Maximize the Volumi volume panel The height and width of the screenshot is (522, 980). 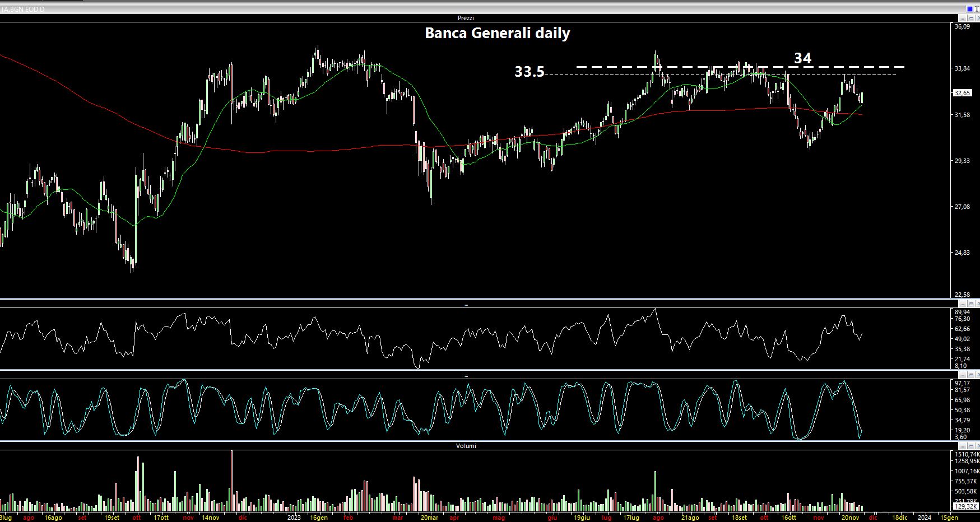click(971, 445)
